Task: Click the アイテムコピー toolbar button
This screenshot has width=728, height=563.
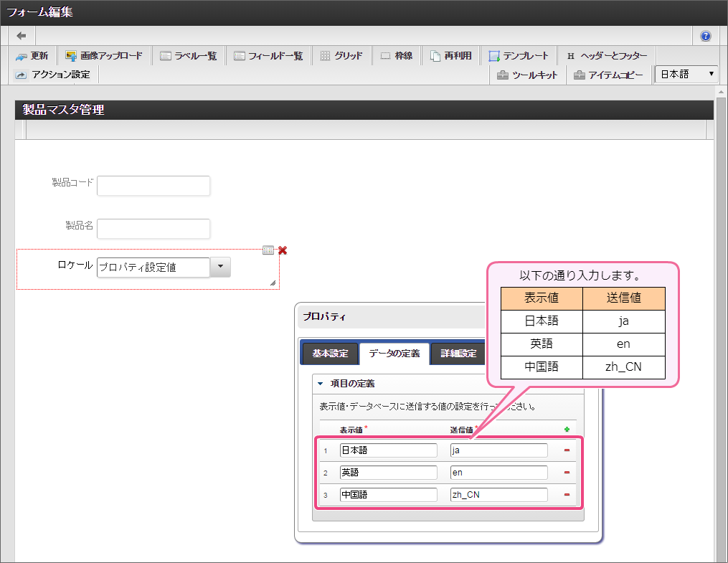Action: point(609,75)
